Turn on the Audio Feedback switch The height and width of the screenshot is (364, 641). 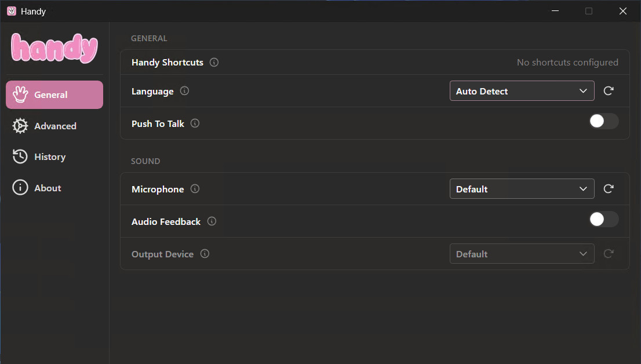tap(604, 219)
